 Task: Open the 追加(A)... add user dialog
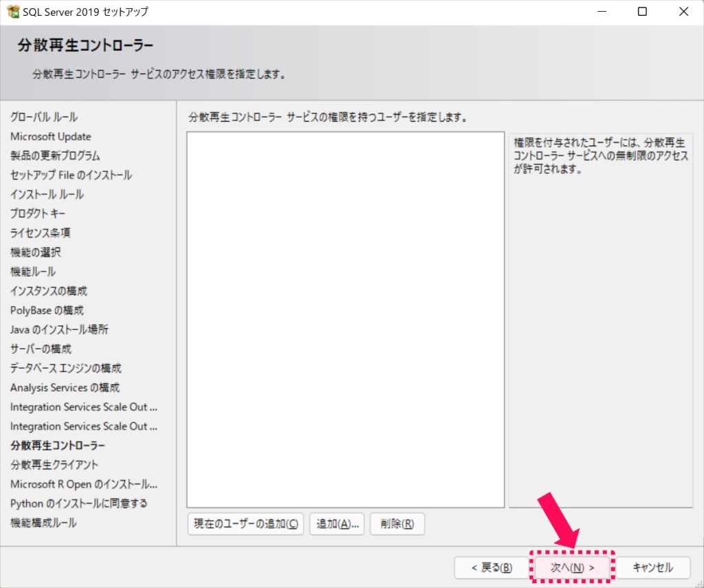[x=337, y=524]
